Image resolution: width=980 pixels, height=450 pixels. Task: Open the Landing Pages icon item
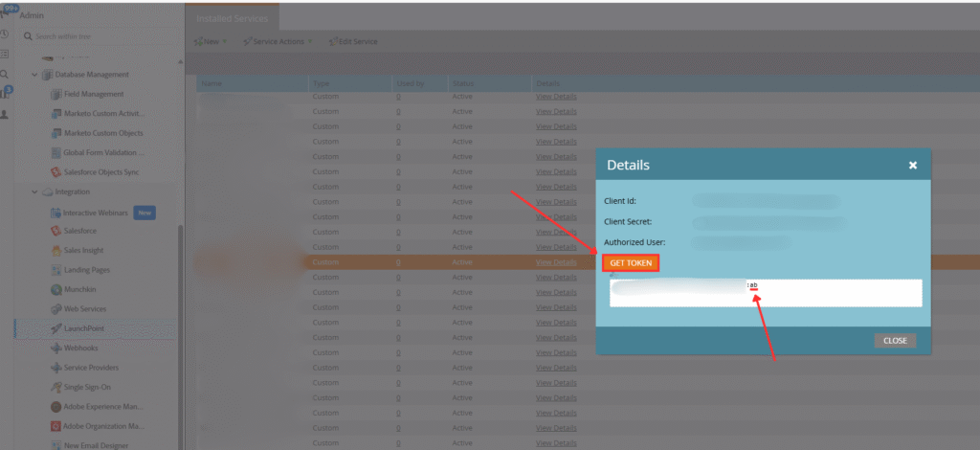[x=56, y=270]
